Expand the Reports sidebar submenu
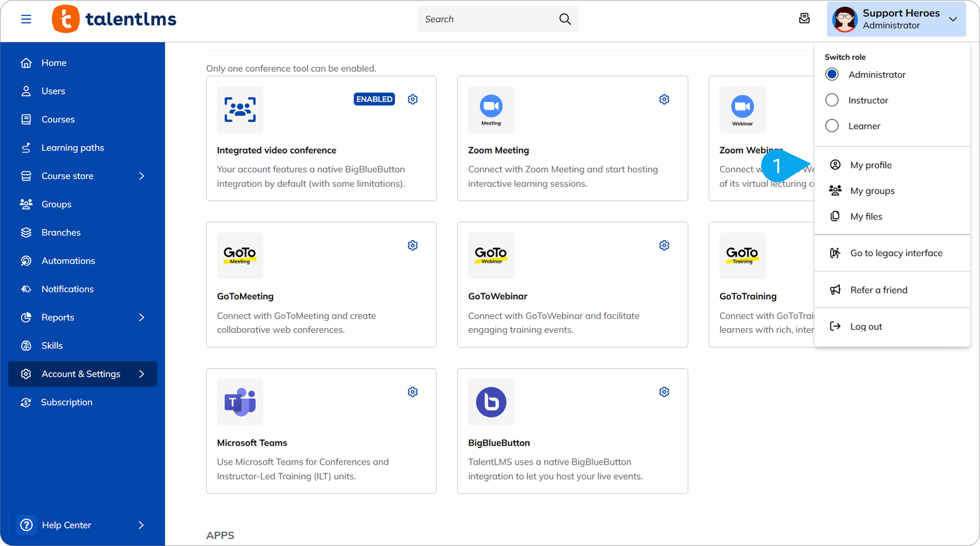980x546 pixels. click(x=141, y=317)
